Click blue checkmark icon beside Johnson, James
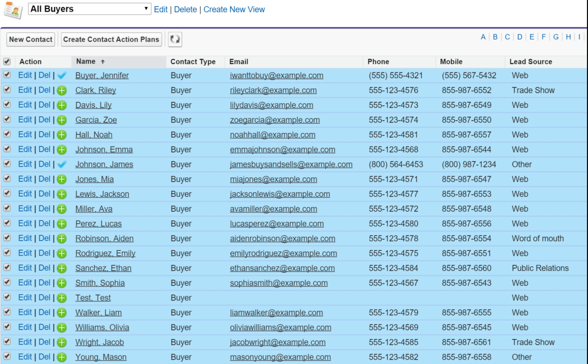Image resolution: width=588 pixels, height=364 pixels. (x=61, y=164)
